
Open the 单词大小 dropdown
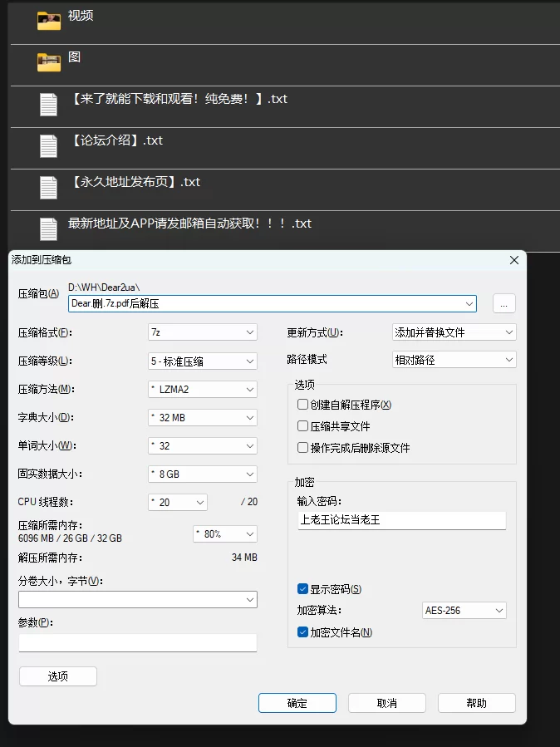point(203,445)
